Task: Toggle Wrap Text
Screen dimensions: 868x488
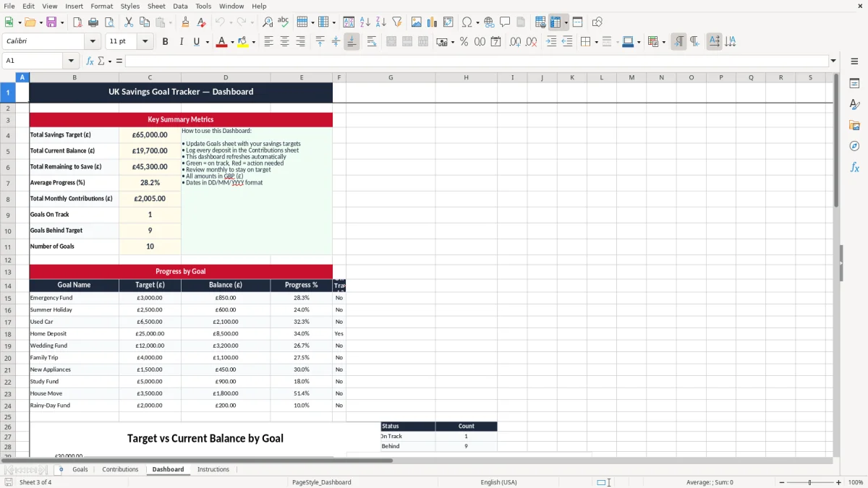Action: pyautogui.click(x=372, y=42)
